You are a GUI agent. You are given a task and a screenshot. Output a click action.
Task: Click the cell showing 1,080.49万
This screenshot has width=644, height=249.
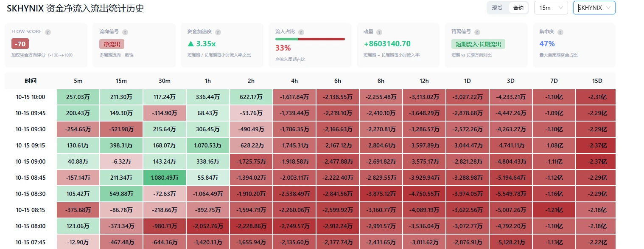[165, 178]
